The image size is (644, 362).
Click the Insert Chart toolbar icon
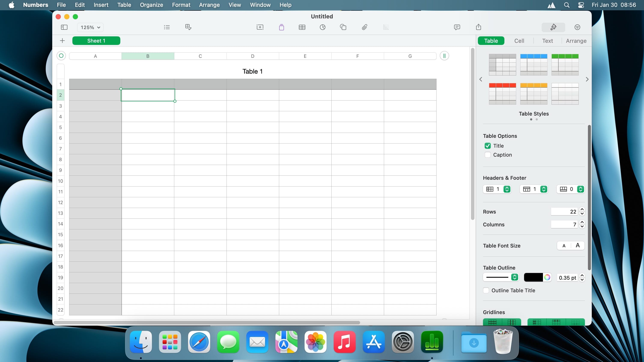[322, 27]
